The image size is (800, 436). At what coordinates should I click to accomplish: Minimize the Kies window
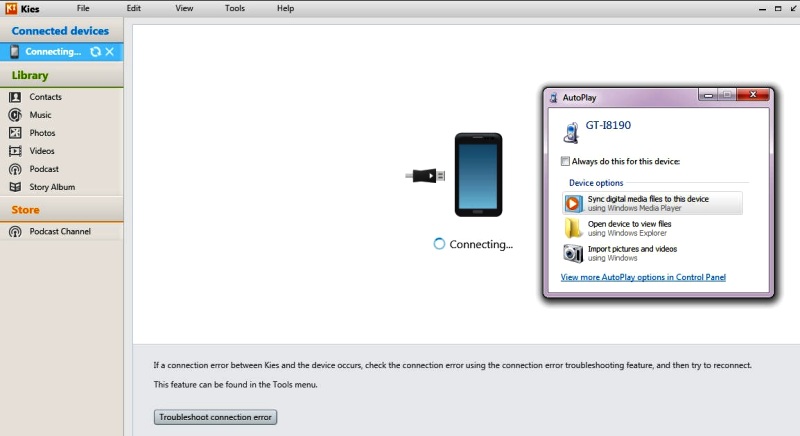(x=762, y=9)
